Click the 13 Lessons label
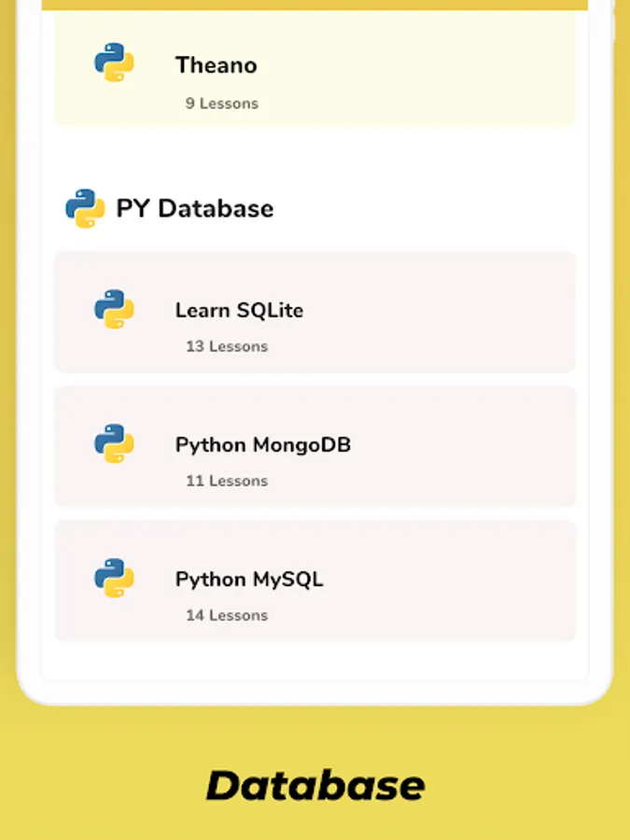630x840 pixels. [227, 346]
